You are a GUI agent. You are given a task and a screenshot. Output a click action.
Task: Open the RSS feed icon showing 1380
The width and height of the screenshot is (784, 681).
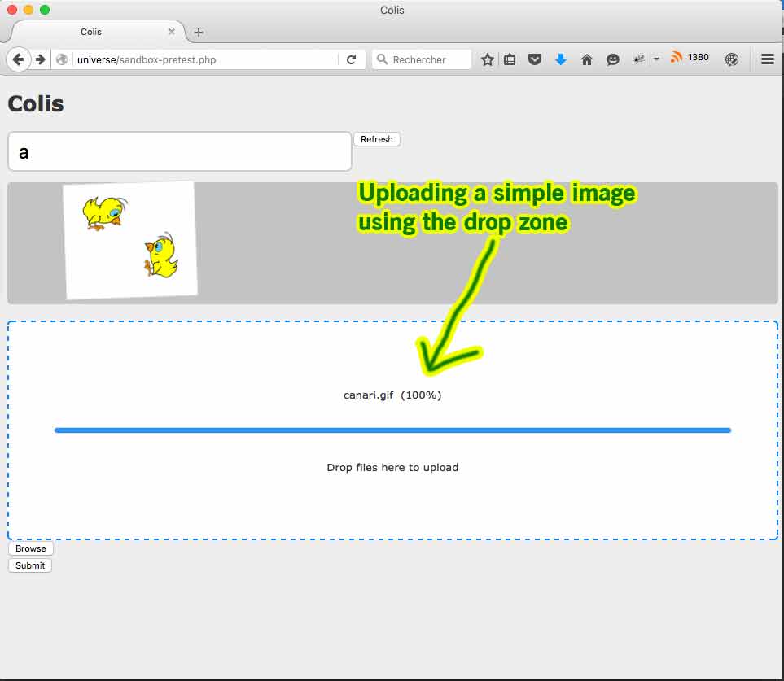(x=677, y=58)
